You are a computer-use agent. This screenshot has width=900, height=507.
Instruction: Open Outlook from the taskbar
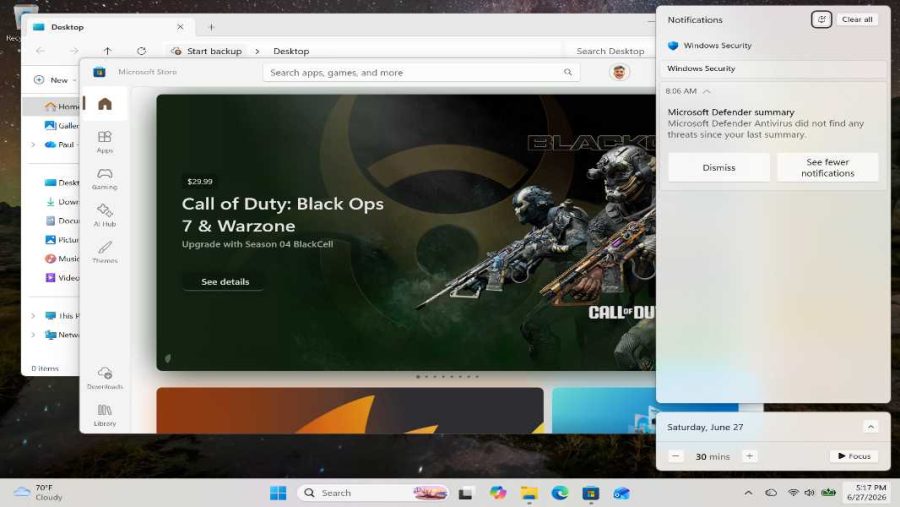[622, 493]
